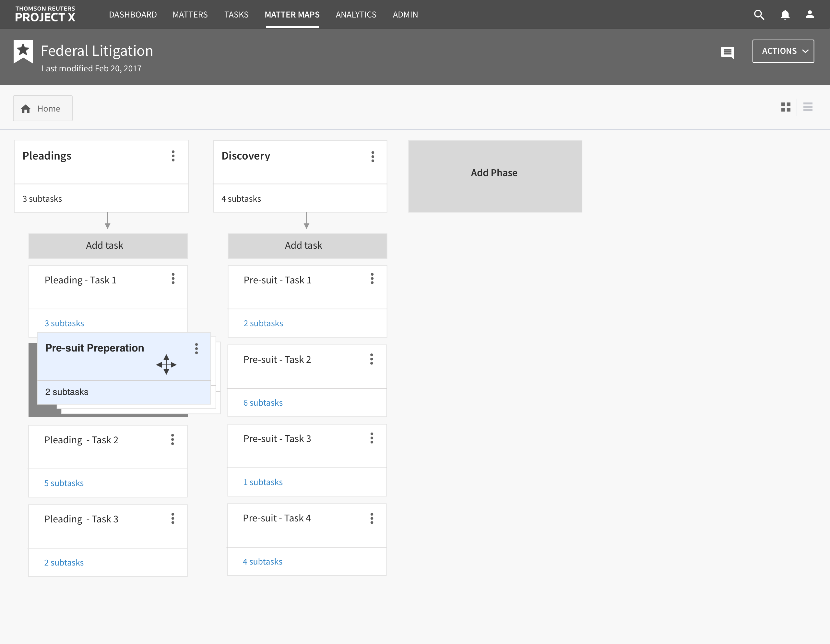Open the Pre-suit Preperation card menu
Screen dimensions: 830x644
tap(196, 348)
